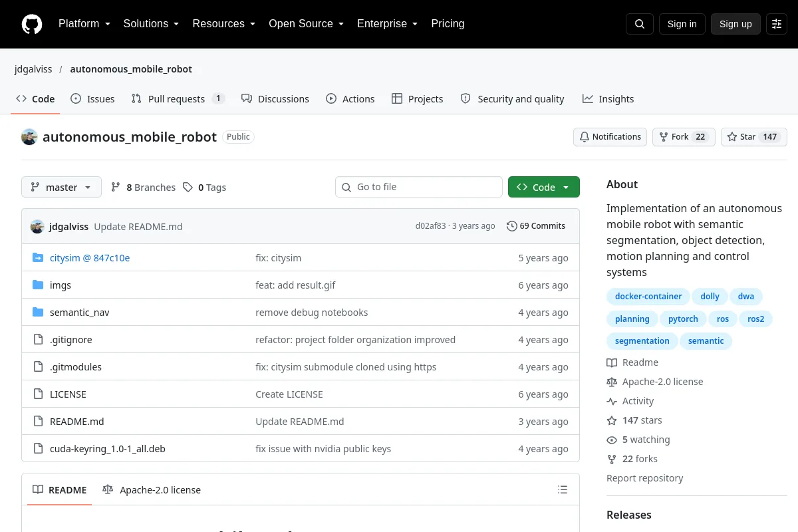
Task: Click the cuda-keyring deb file icon
Action: tap(38, 449)
